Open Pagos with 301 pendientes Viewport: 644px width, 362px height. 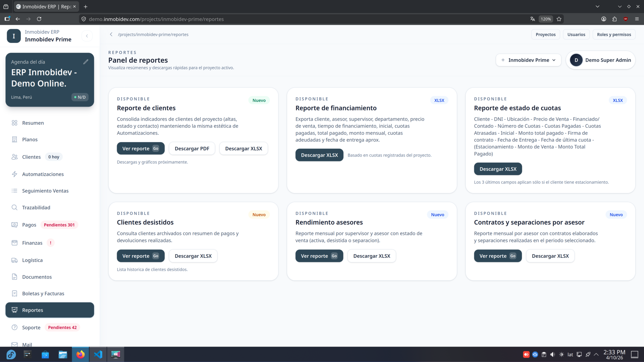coord(30,225)
